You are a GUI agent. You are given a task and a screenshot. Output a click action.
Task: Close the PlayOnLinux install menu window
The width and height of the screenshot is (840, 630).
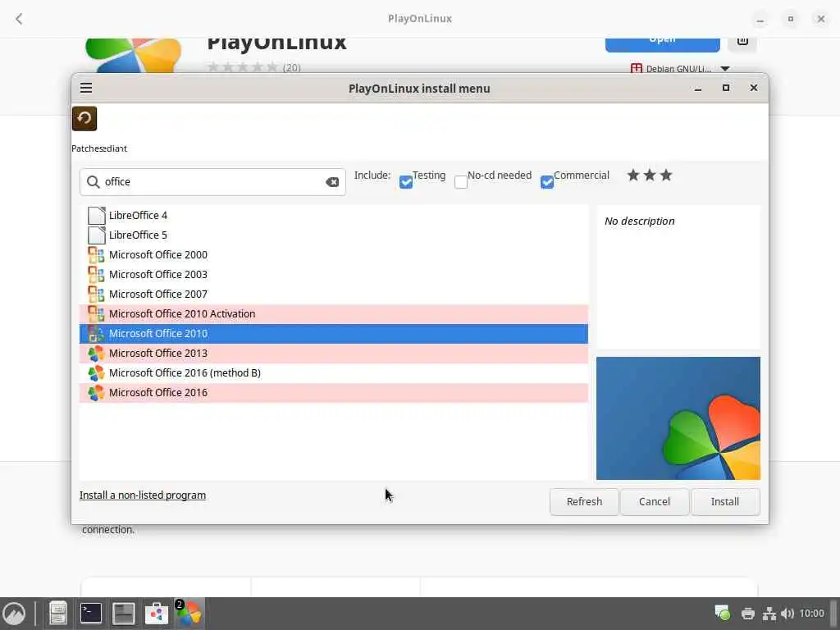point(754,88)
